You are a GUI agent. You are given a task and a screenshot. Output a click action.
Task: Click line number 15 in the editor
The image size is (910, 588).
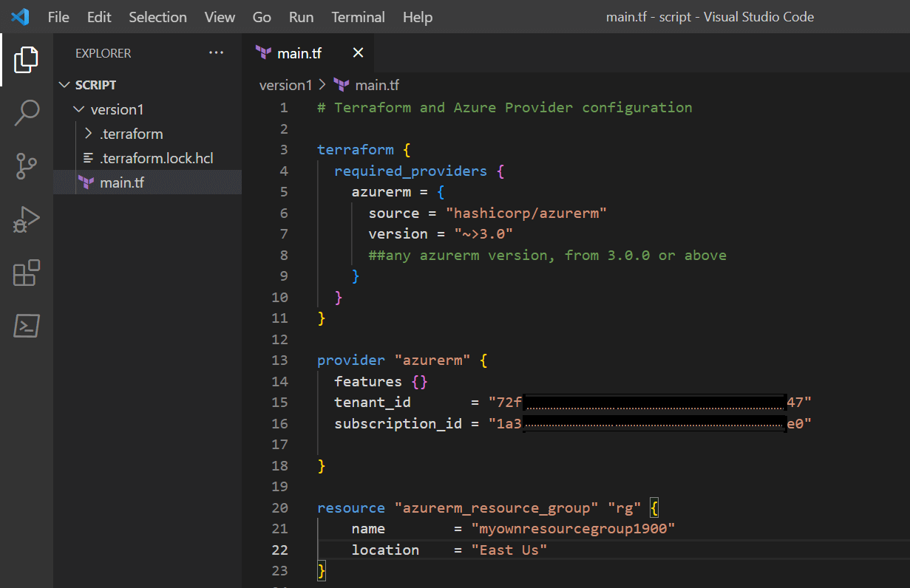[x=280, y=402]
